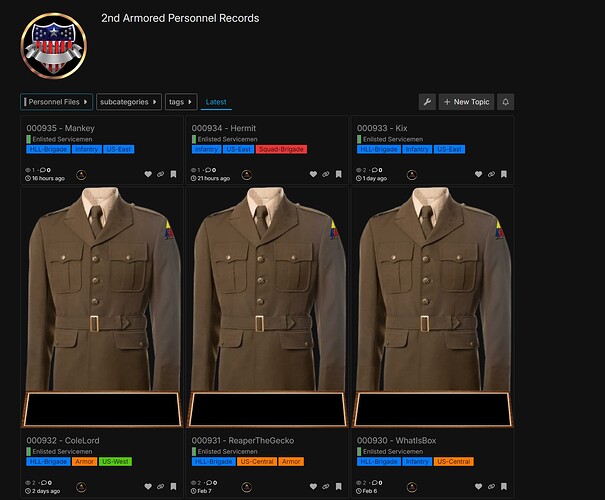Screen dimensions: 605x500
Task: Click 'Feb 7' date on ReaperTheGecko card
Action: 201,491
